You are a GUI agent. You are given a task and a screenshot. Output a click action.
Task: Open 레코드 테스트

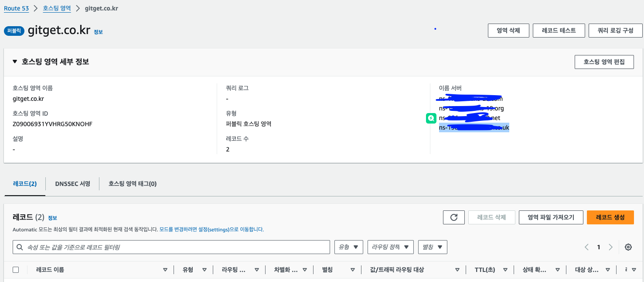point(559,31)
